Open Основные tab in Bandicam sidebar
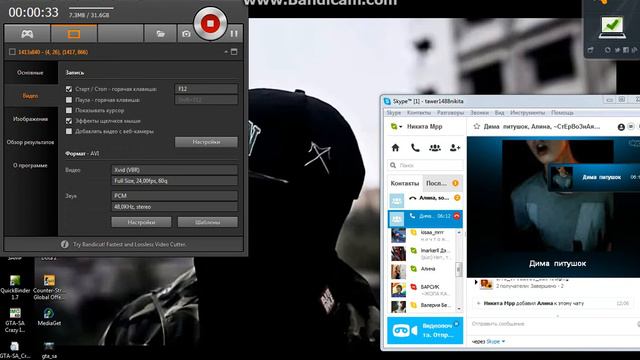Viewport: 640px width, 360px height. [x=31, y=73]
